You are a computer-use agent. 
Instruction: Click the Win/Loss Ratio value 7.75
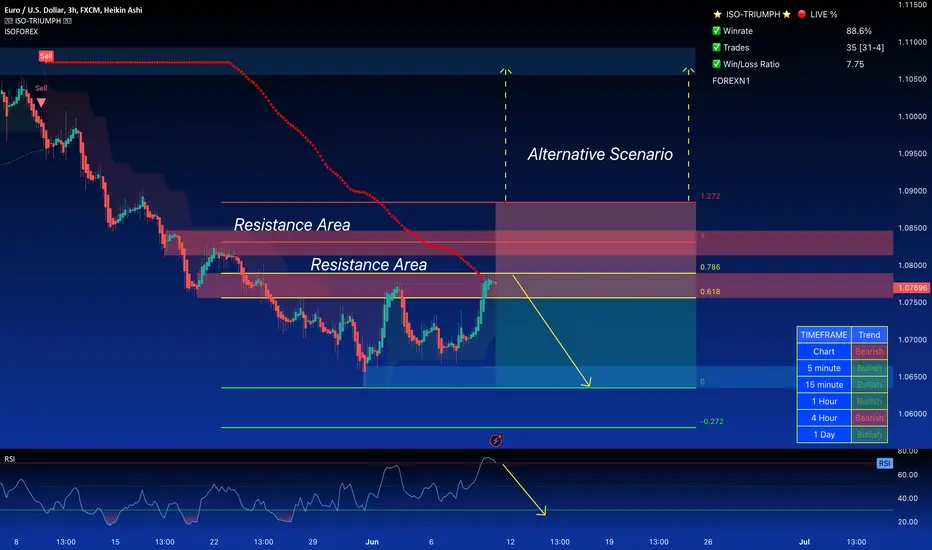point(855,64)
